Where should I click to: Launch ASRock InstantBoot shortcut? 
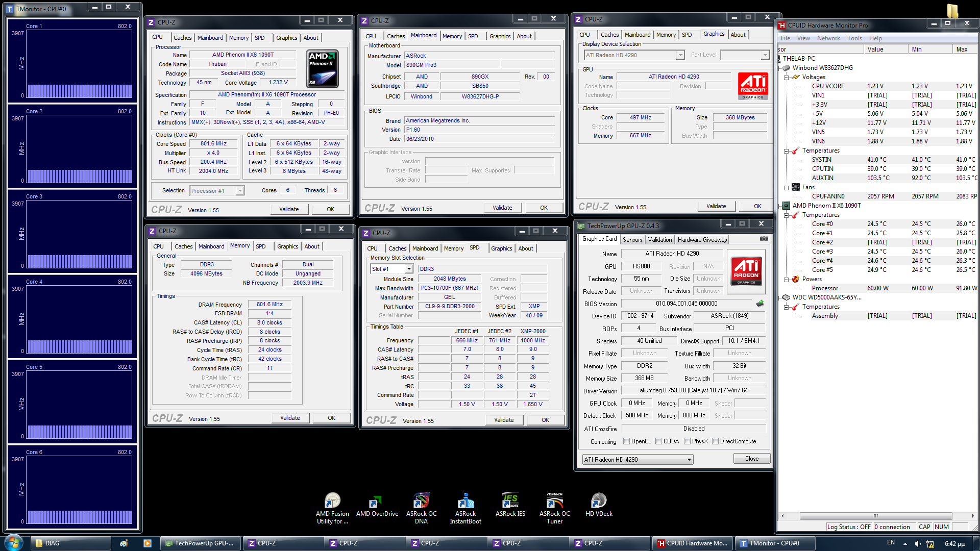465,508
